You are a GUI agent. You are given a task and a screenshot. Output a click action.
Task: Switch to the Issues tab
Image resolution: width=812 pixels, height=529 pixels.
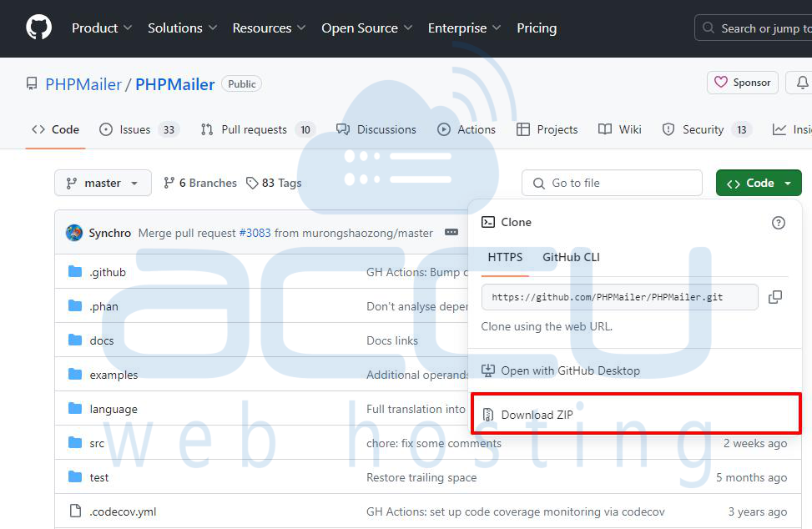tap(139, 129)
